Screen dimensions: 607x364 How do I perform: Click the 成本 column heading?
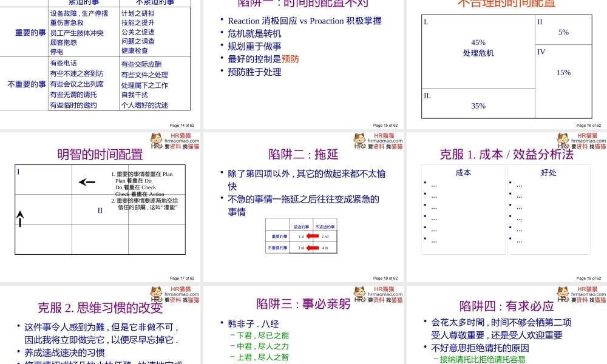[x=463, y=173]
